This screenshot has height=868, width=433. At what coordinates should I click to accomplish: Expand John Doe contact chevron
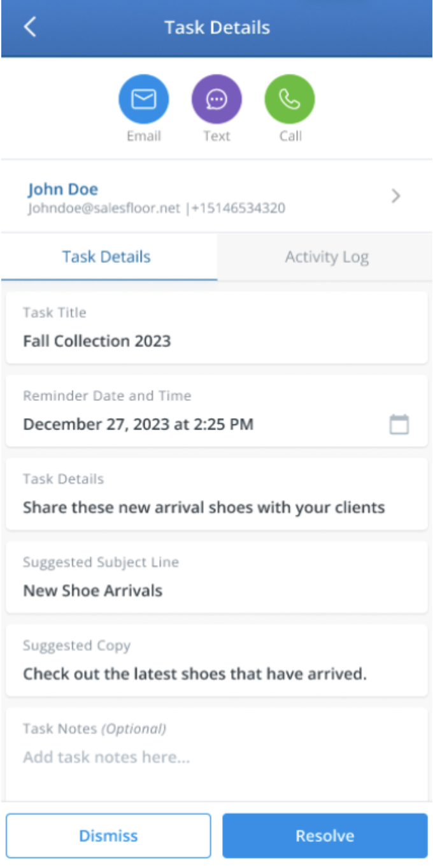tap(396, 196)
